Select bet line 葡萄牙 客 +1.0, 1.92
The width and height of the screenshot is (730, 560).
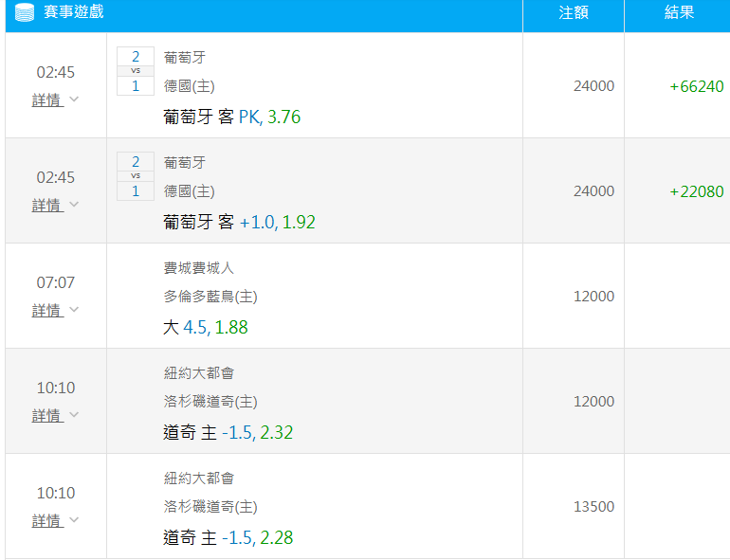tap(239, 222)
